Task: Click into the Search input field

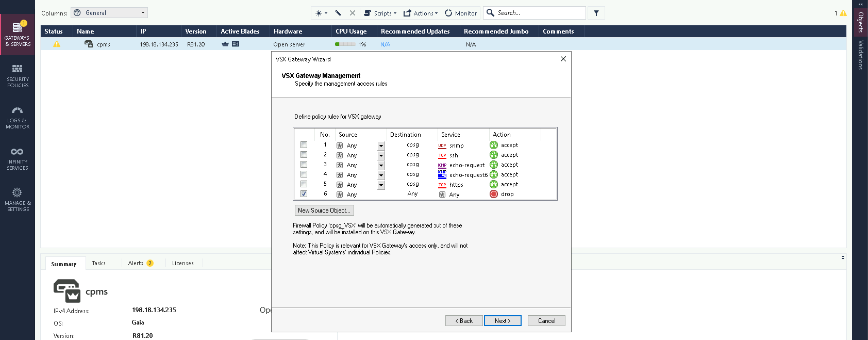Action: [539, 13]
